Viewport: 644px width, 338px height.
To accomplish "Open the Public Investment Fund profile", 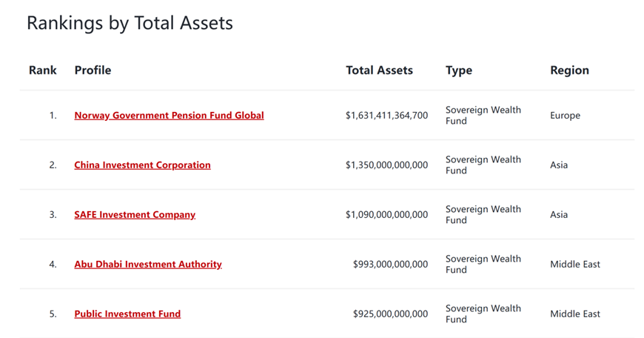I will click(x=127, y=314).
